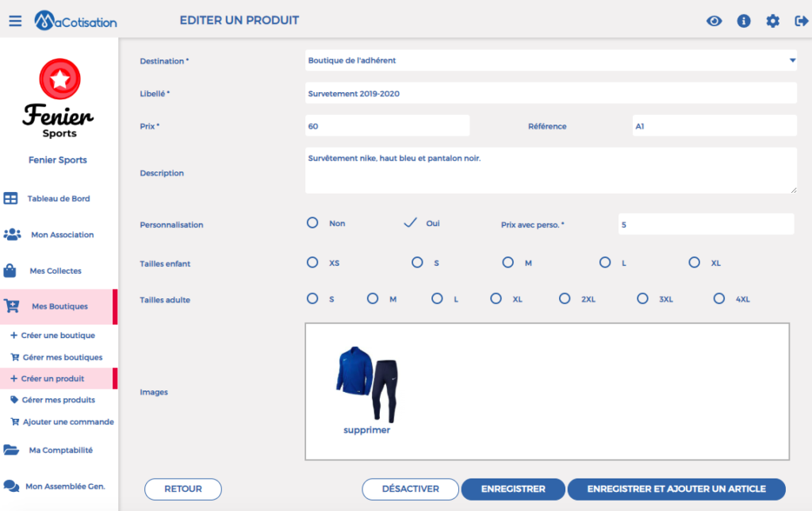
Task: Select adult size L in Tailles adulte
Action: tap(437, 298)
